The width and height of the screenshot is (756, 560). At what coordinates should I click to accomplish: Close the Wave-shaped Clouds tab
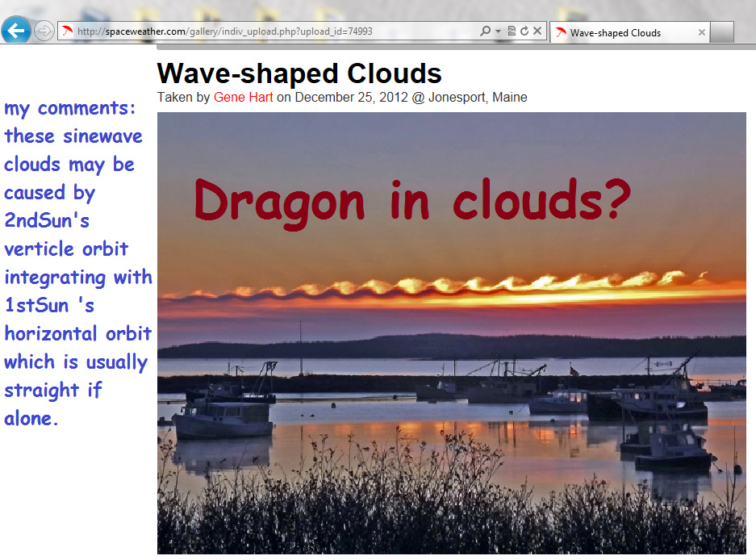coord(701,32)
